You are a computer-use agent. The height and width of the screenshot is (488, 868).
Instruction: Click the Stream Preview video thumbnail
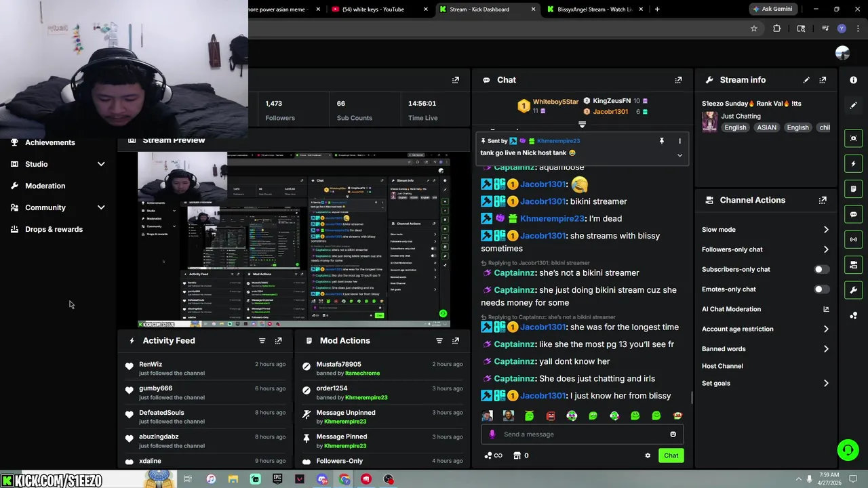(294, 239)
